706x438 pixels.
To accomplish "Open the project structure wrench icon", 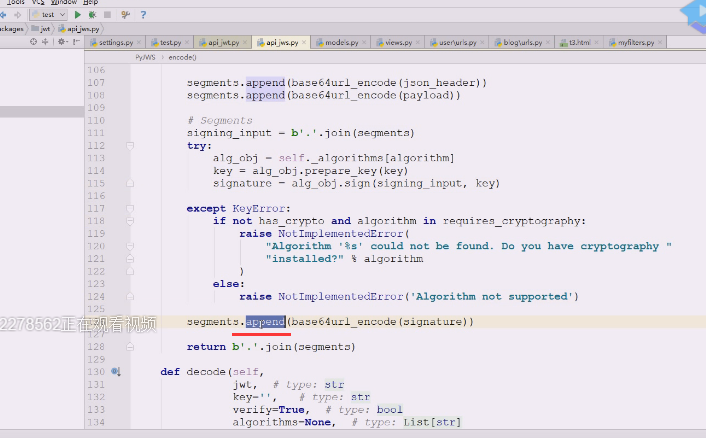I will pyautogui.click(x=126, y=15).
